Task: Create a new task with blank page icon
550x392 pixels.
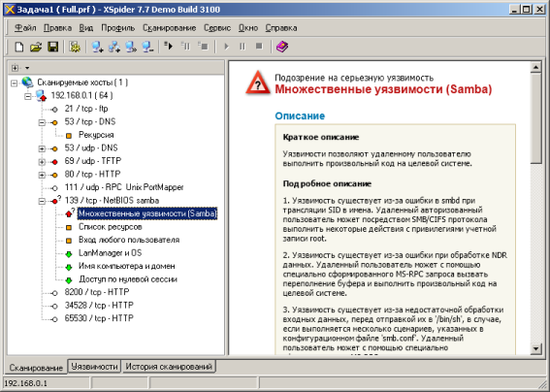Action: tap(19, 47)
